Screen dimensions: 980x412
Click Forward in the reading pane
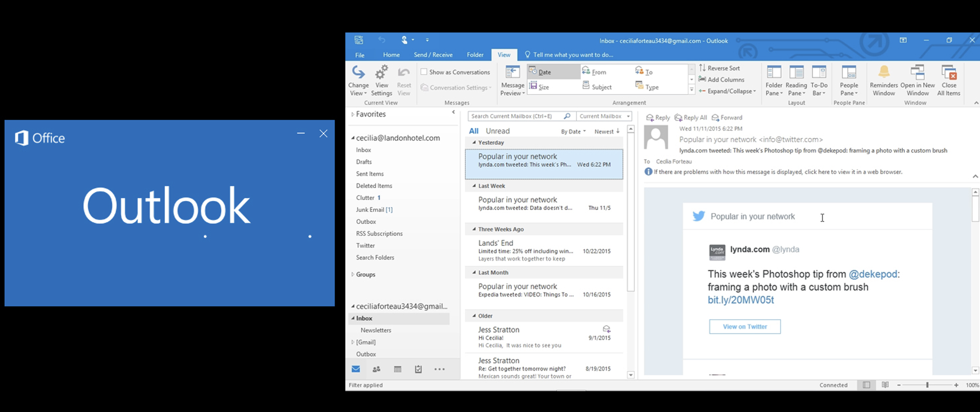tap(727, 117)
